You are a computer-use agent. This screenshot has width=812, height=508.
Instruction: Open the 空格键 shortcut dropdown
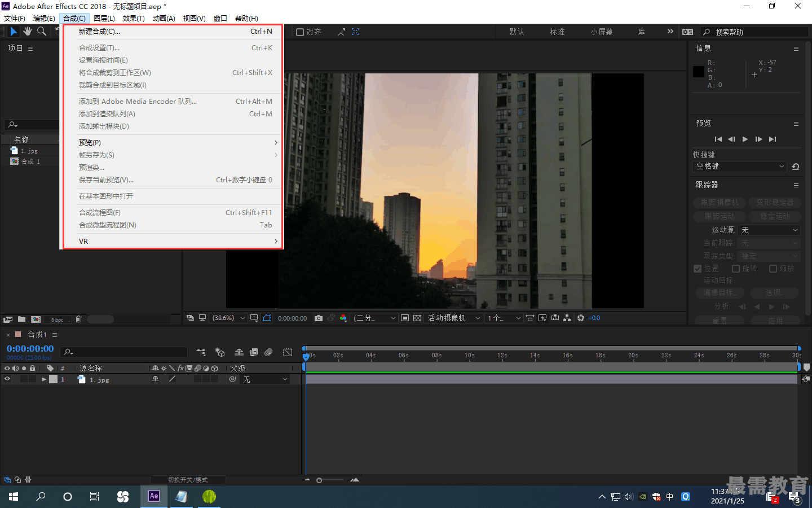[739, 167]
